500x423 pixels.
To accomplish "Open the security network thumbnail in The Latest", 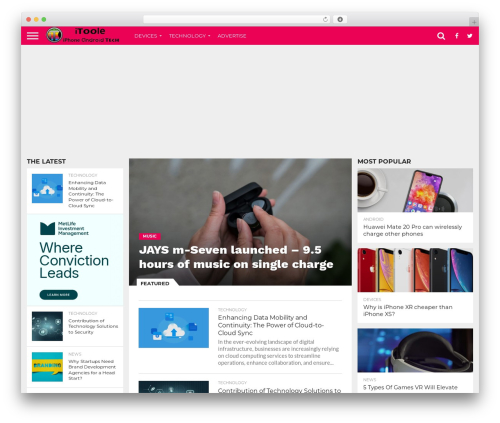I will click(47, 326).
